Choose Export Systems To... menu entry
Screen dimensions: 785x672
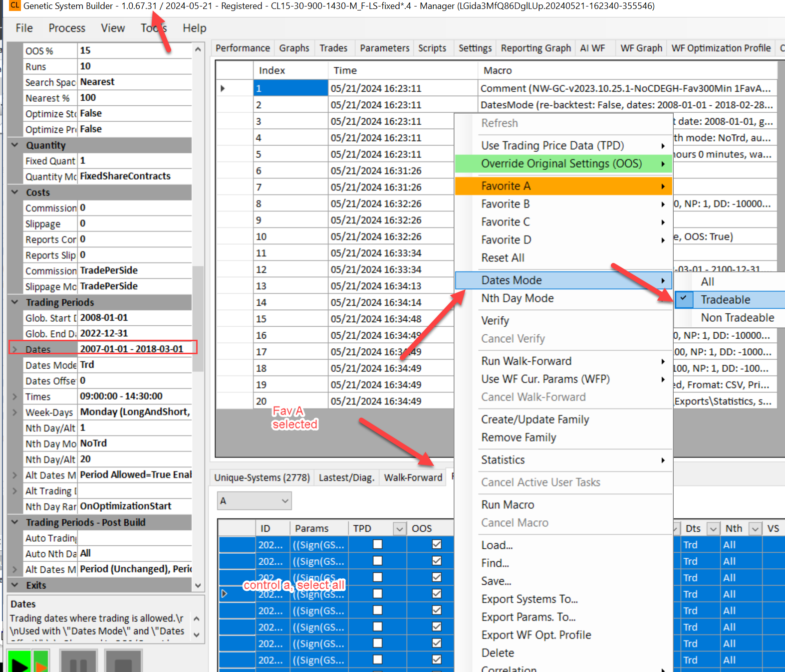529,599
